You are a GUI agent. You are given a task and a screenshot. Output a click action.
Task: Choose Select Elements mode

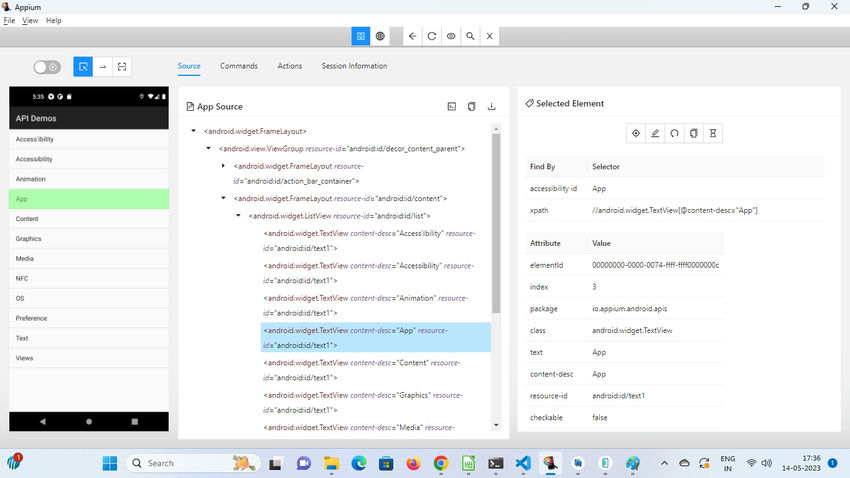[x=83, y=67]
